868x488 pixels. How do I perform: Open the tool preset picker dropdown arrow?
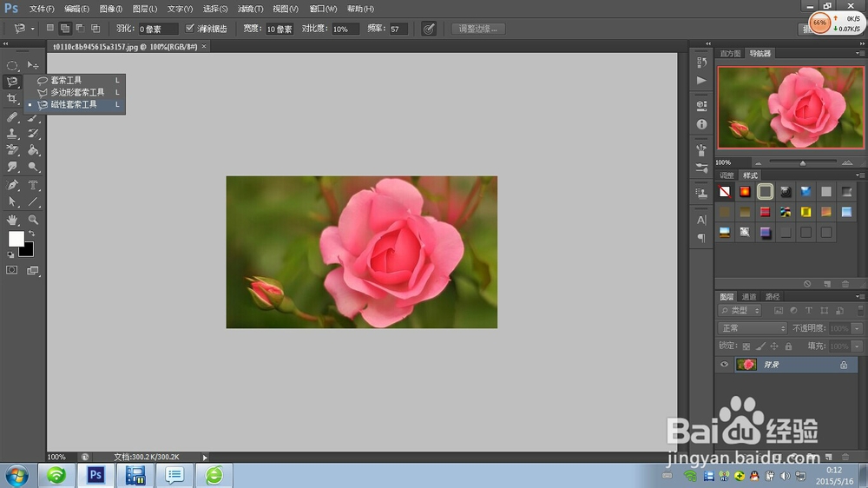pyautogui.click(x=33, y=29)
